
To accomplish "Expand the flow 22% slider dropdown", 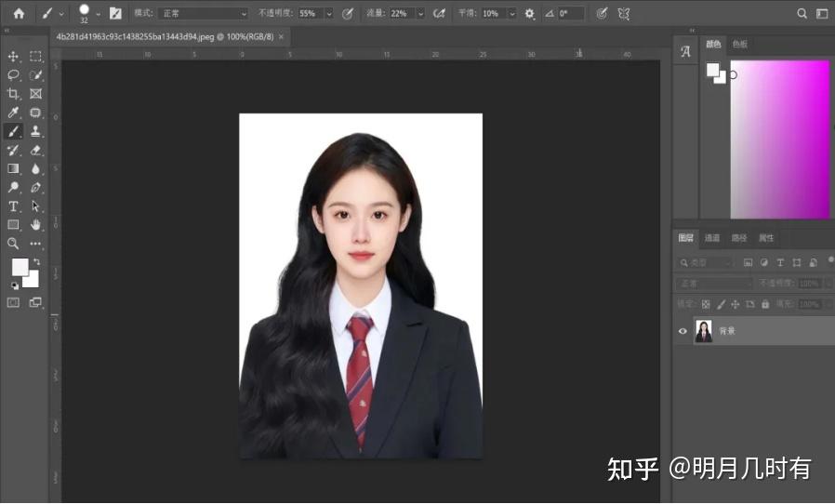I will pyautogui.click(x=420, y=14).
